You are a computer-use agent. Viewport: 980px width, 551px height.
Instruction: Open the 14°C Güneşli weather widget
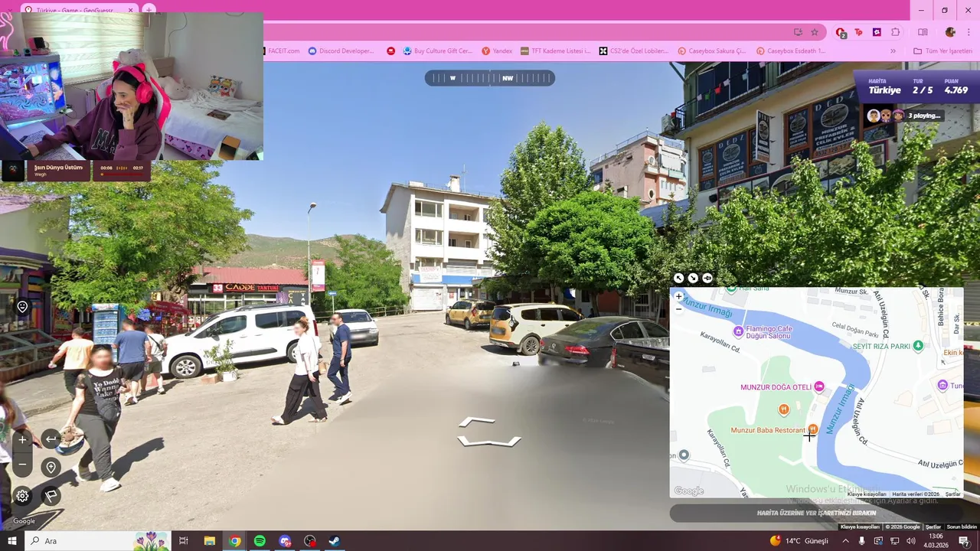[799, 541]
